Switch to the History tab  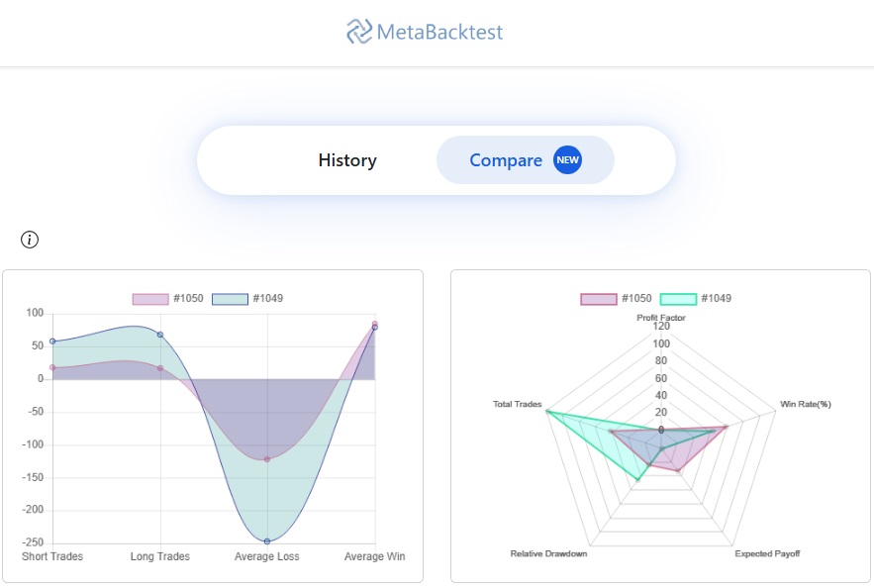pyautogui.click(x=346, y=159)
